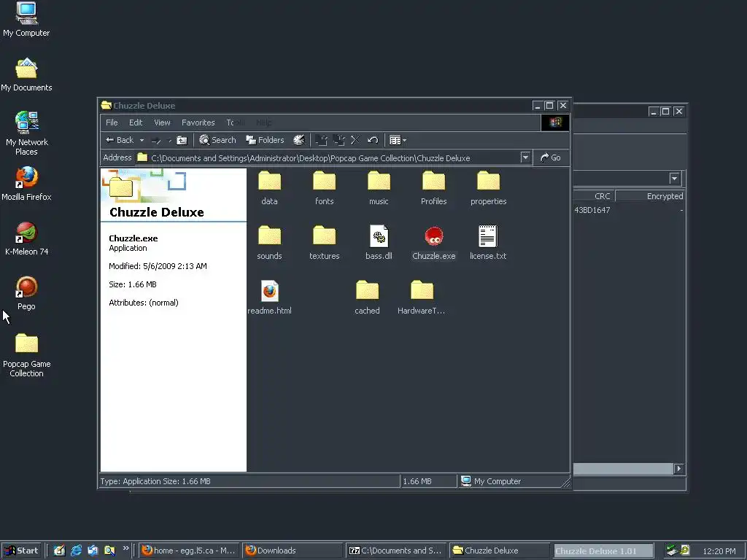
Task: Select the Pego desktop shortcut
Action: pos(26,294)
